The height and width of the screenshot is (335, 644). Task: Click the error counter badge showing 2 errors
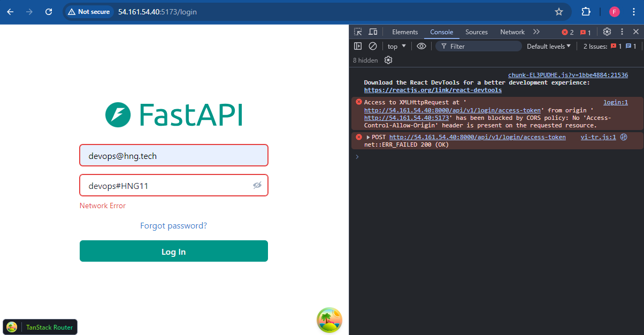tap(566, 32)
